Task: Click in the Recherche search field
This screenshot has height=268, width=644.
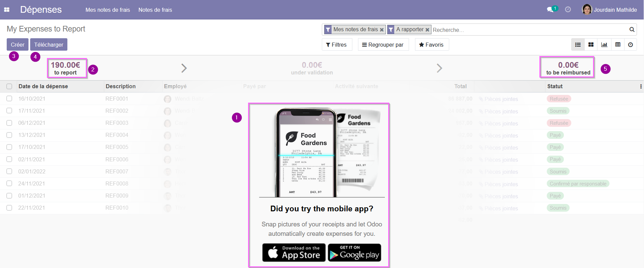Action: pyautogui.click(x=530, y=30)
